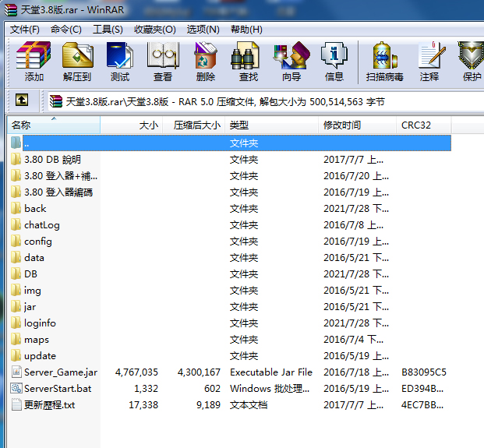Sort by 大小 column header
The image size is (484, 448).
click(132, 125)
